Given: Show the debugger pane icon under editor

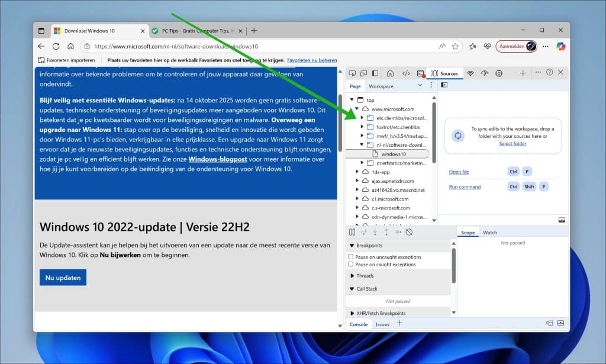Looking at the screenshot, I should click(x=562, y=220).
